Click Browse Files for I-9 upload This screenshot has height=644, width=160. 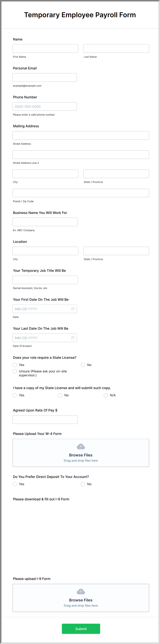click(x=81, y=600)
